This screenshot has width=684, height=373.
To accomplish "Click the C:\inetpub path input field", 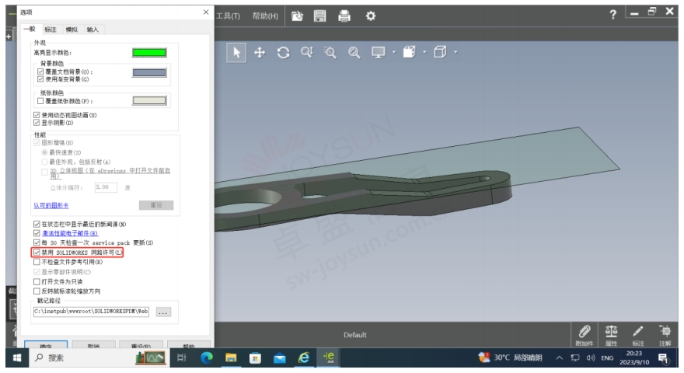I will (91, 311).
